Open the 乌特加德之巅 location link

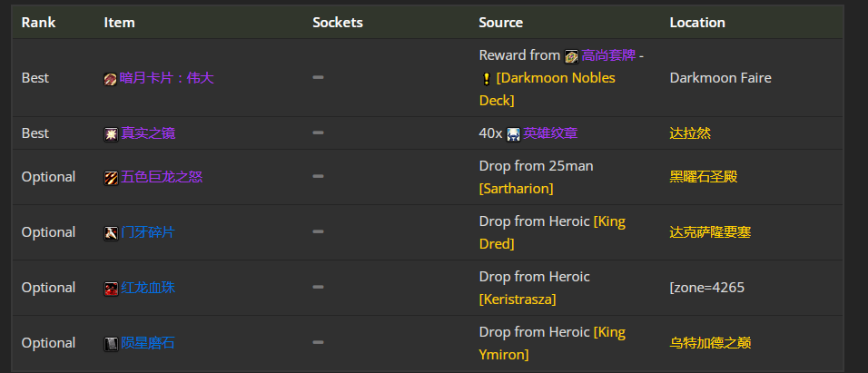coord(710,343)
